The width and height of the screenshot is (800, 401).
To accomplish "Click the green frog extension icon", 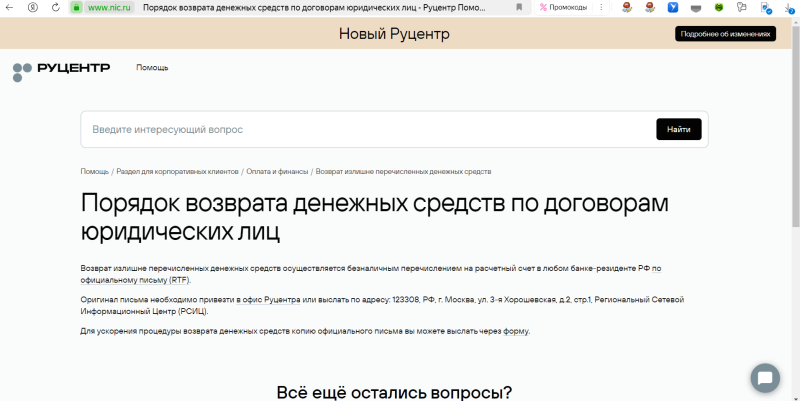I will pyautogui.click(x=718, y=7).
